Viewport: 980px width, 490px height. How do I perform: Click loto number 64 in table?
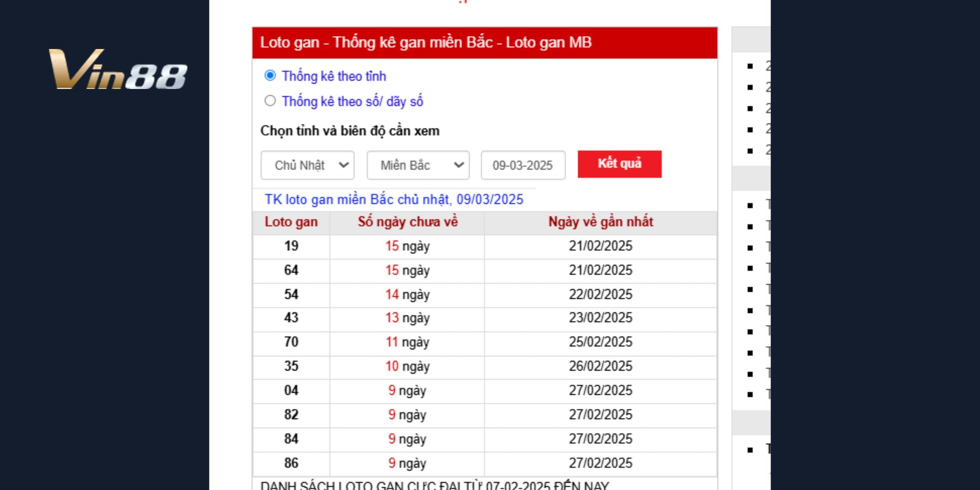point(291,270)
